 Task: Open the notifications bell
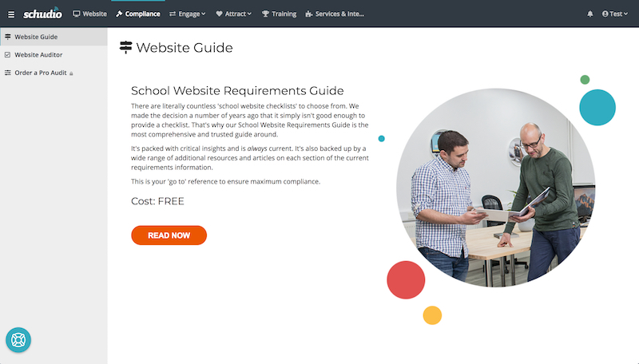tap(590, 14)
